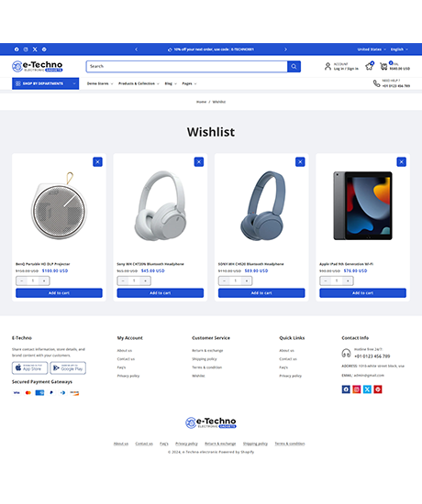Open the Demo Stores menu
Image resolution: width=422 pixels, height=504 pixels.
click(100, 83)
